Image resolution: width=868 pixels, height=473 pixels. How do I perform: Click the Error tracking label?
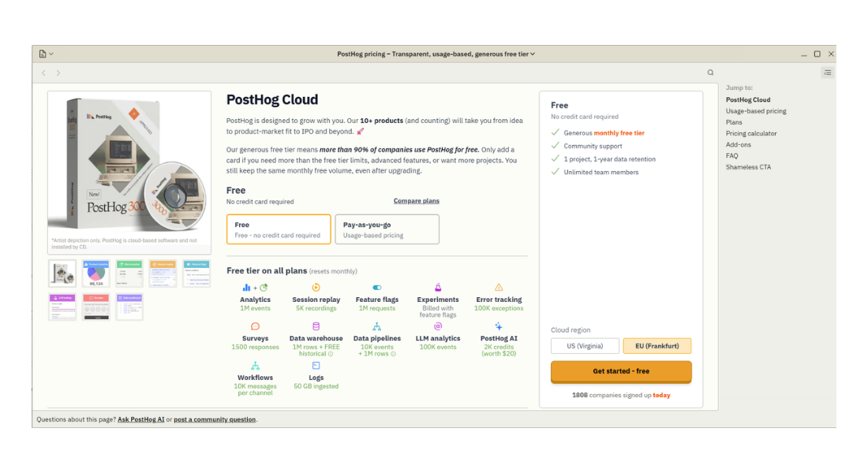pyautogui.click(x=499, y=300)
